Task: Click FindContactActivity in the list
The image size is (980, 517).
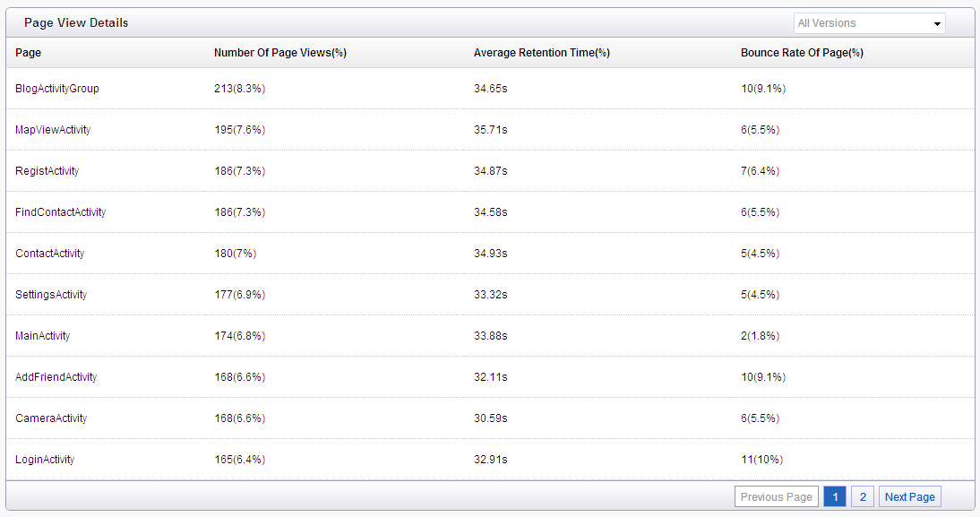Action: tap(60, 212)
